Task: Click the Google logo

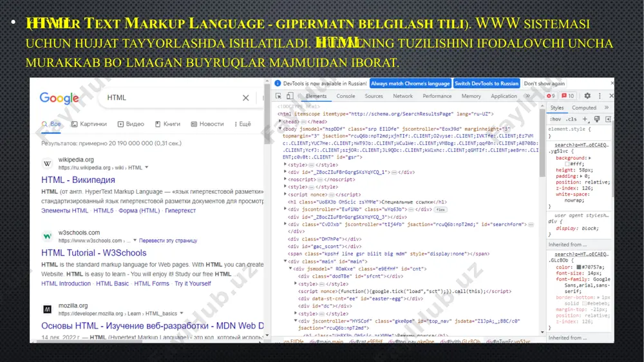Action: (x=59, y=98)
